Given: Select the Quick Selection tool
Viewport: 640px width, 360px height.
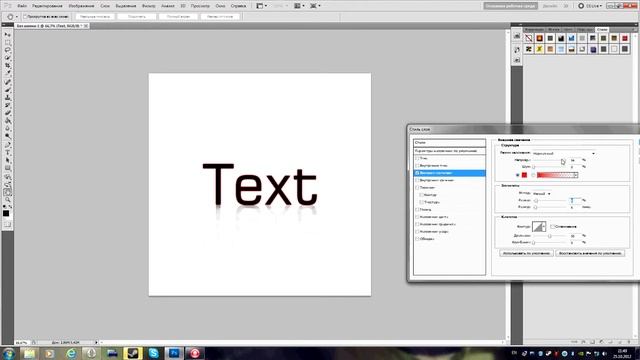Looking at the screenshot, I should click(x=7, y=58).
